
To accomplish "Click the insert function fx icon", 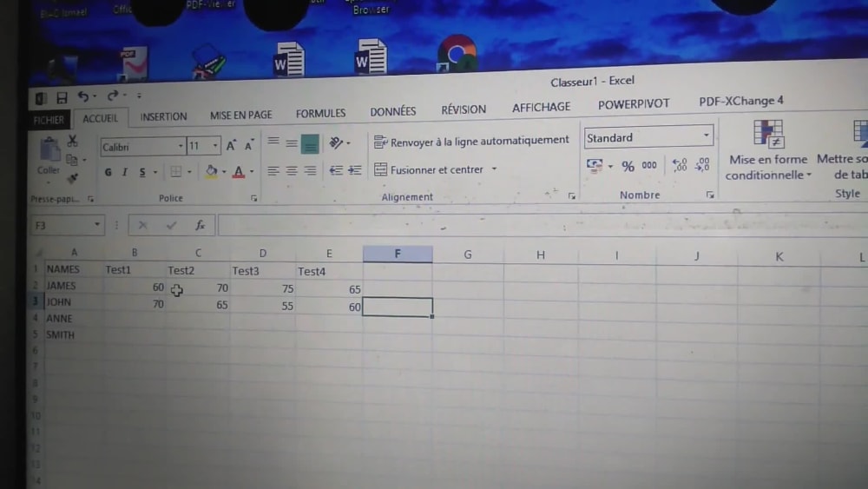I will [200, 225].
